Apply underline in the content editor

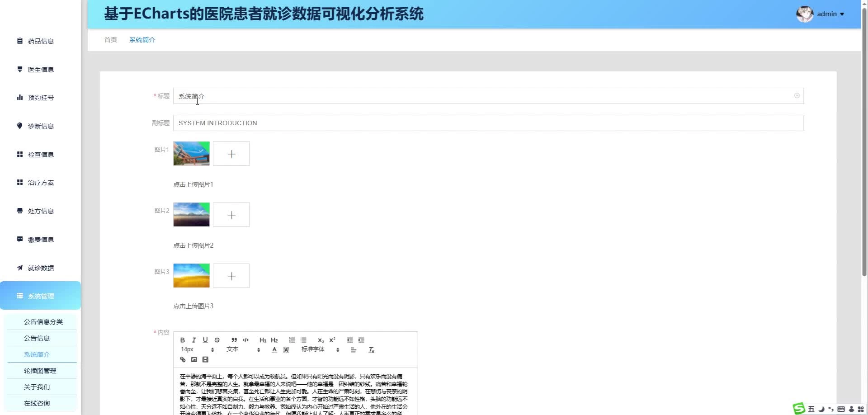pyautogui.click(x=205, y=340)
